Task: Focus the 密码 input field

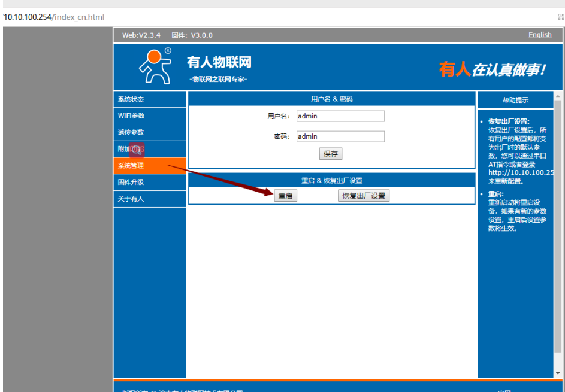Action: click(340, 136)
